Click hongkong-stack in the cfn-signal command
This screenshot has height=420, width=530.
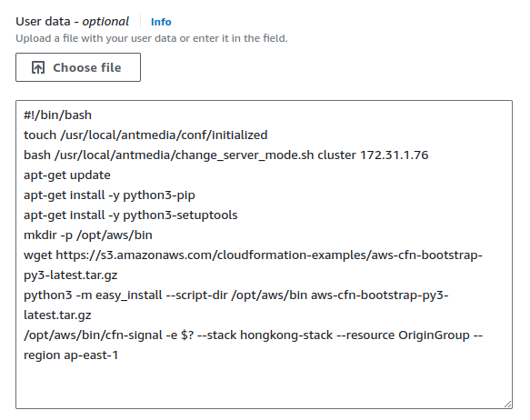click(x=286, y=335)
